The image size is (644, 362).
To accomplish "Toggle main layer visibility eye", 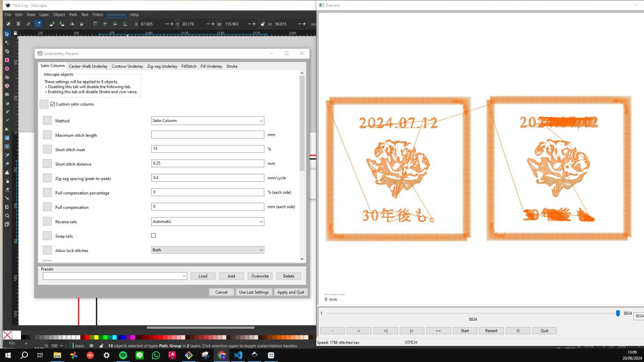I will coord(91,346).
